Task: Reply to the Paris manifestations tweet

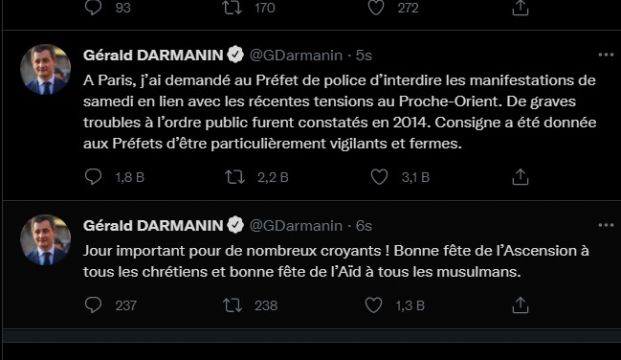Action: tap(93, 177)
